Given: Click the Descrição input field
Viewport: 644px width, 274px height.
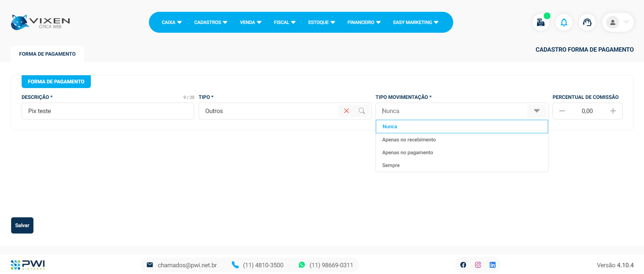Looking at the screenshot, I should pyautogui.click(x=108, y=111).
